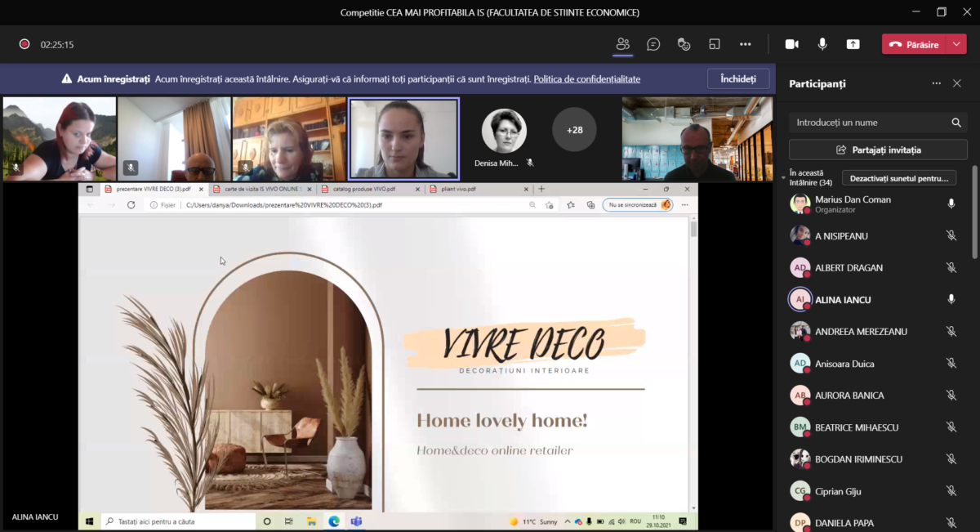The width and height of the screenshot is (980, 532).
Task: Toggle the microphone mute
Action: (x=822, y=44)
